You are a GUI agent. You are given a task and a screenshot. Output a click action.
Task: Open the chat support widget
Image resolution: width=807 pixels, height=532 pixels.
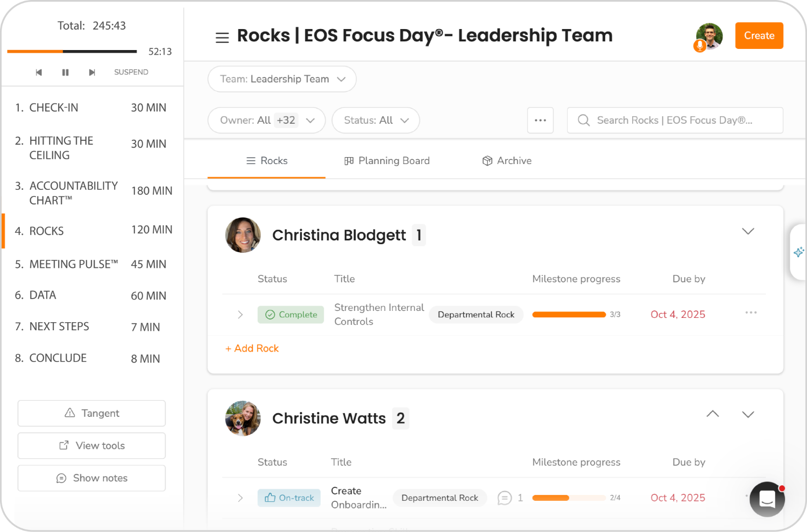coord(767,499)
